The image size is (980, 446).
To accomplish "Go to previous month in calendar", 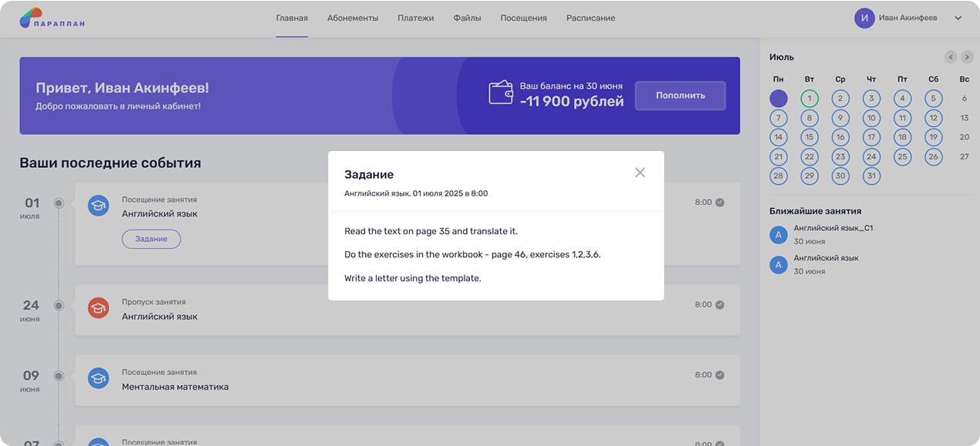I will [951, 57].
